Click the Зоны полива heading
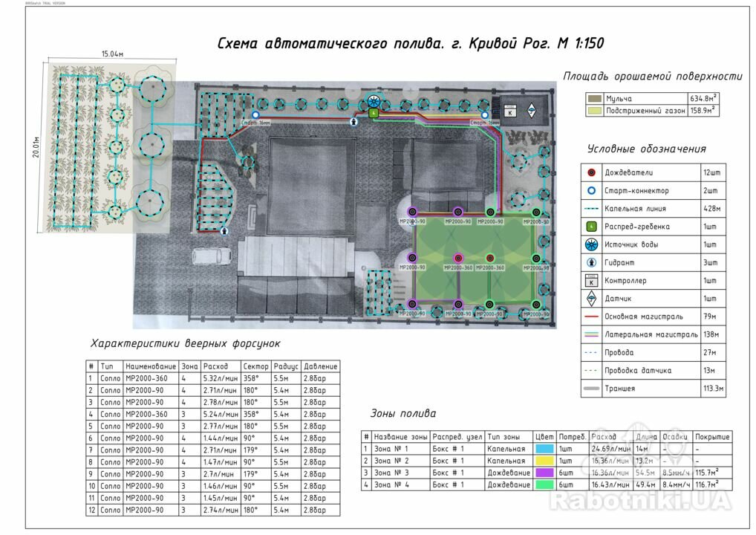Screen dimensions: 756x535 [x=403, y=413]
